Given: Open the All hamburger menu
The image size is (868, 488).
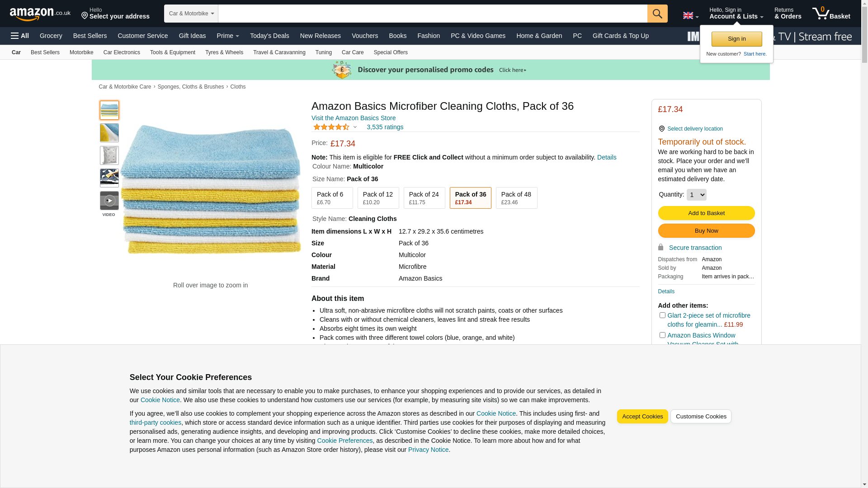Looking at the screenshot, I should [x=20, y=36].
